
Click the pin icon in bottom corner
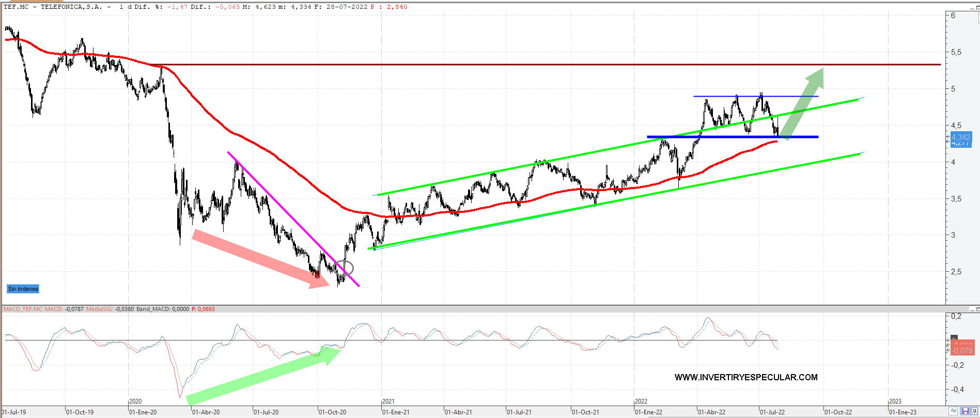click(974, 411)
